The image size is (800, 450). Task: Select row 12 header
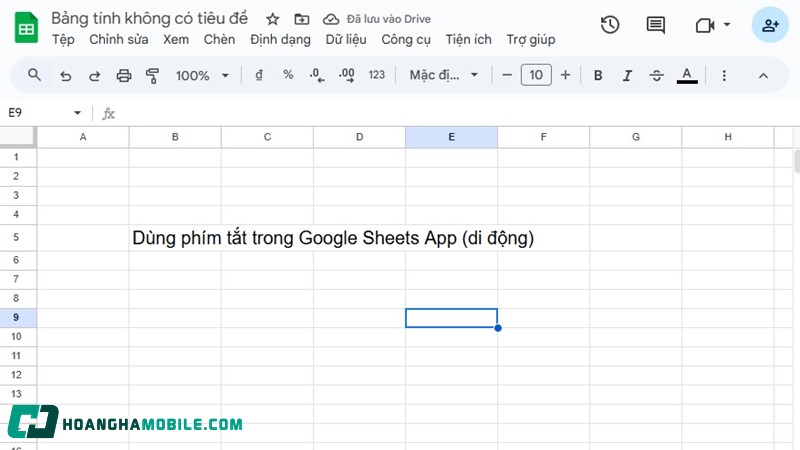coord(16,375)
